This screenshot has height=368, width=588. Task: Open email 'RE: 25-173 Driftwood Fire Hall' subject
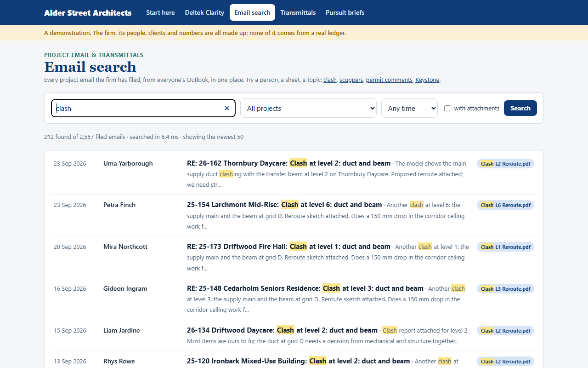288,247
